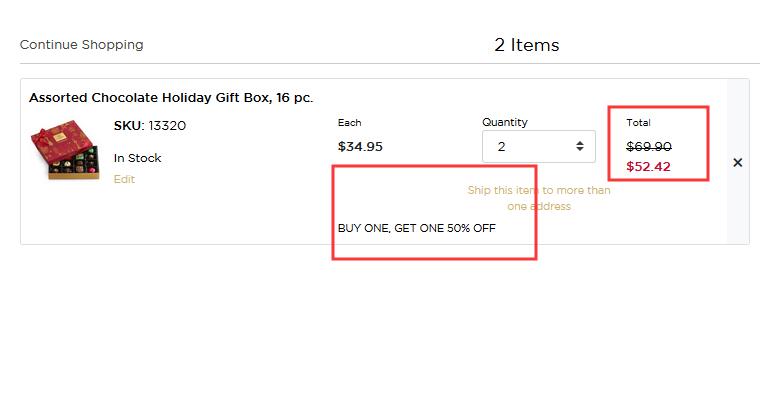Click the gray strip beside the remove icon
Image resolution: width=760 pixels, height=399 pixels.
[738, 208]
